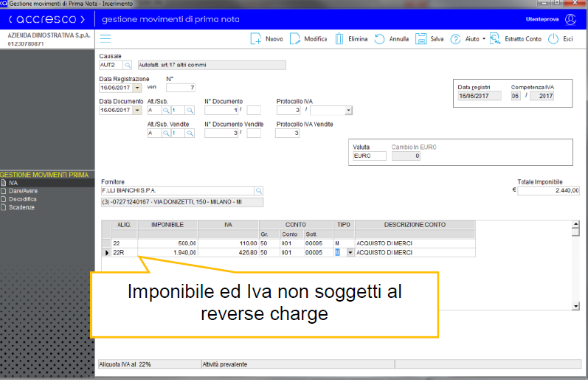Click the Esci power icon

click(553, 38)
